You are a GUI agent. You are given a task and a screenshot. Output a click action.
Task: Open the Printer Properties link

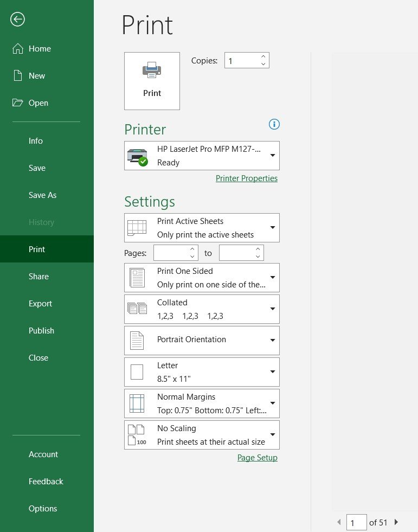[x=247, y=178]
